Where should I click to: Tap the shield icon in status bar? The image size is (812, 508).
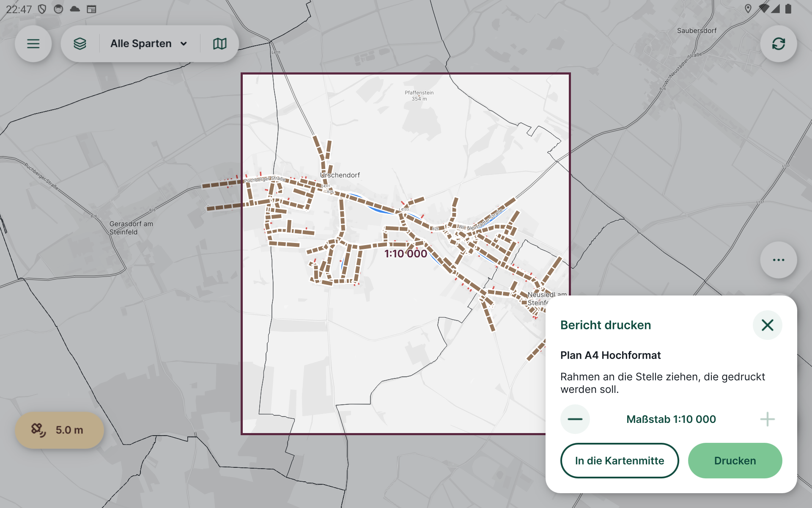tap(42, 9)
